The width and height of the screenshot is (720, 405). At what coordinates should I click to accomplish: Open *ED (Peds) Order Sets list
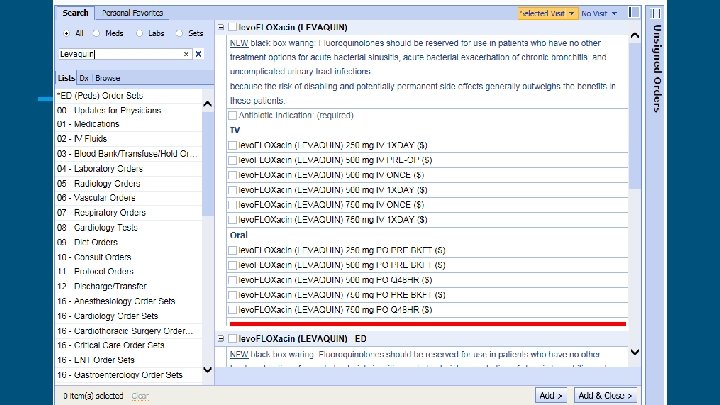129,96
